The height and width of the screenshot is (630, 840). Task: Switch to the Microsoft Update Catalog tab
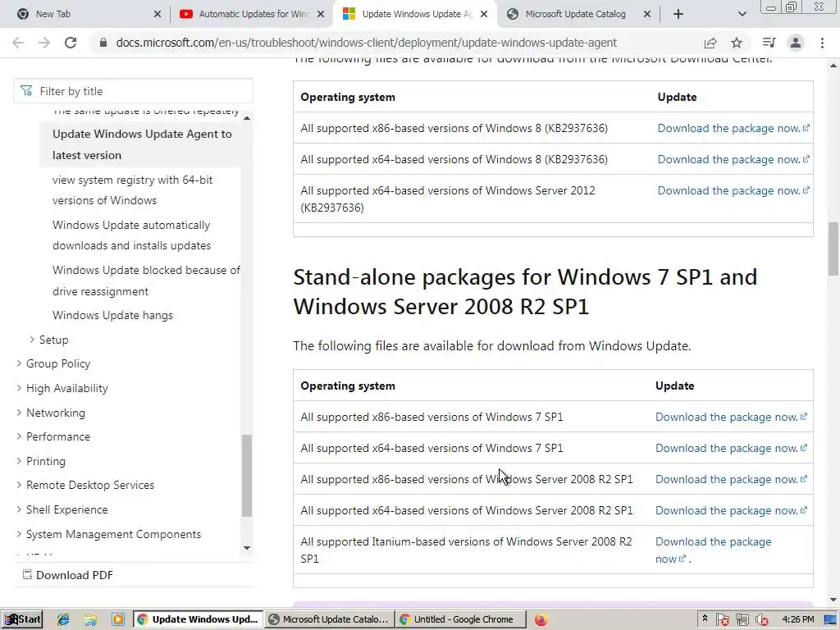(x=578, y=14)
